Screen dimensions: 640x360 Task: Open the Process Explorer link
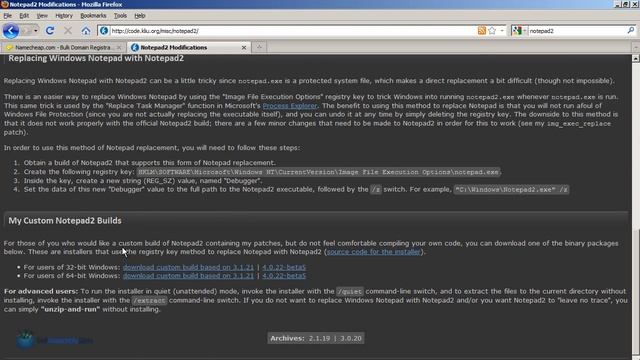[289, 106]
